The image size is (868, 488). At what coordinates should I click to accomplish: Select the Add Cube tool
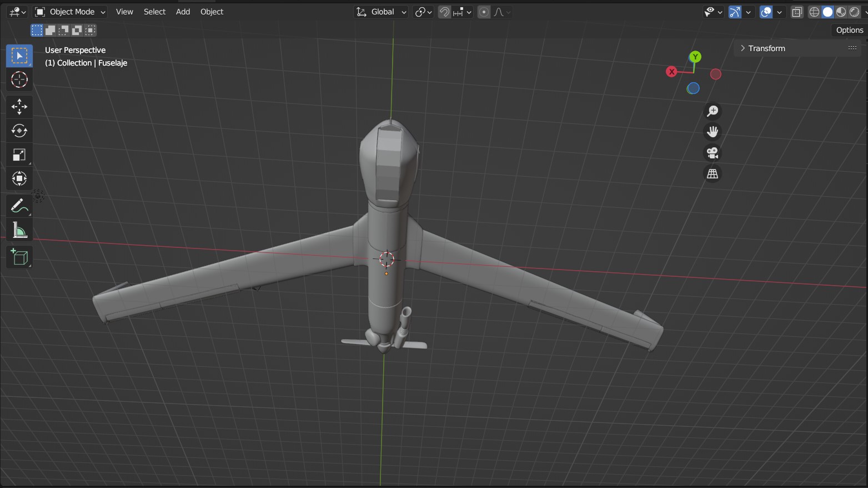coord(19,256)
